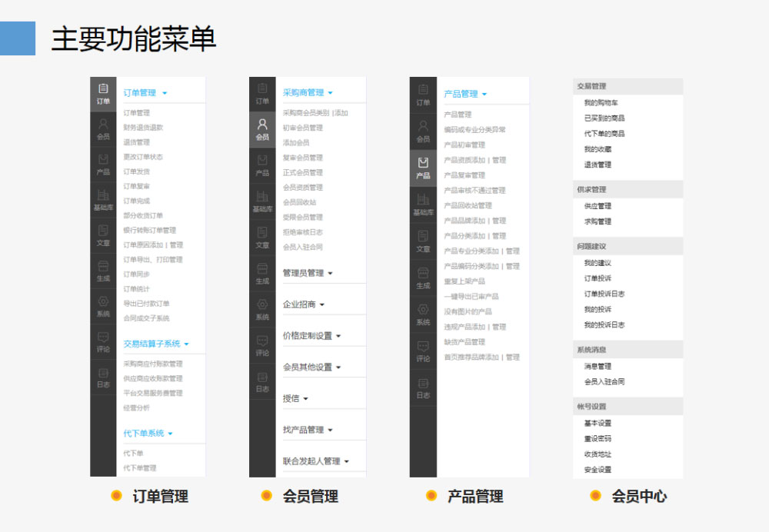Open 编码或专业分类异常 link
Viewport: 769px width, 532px height.
tap(474, 130)
